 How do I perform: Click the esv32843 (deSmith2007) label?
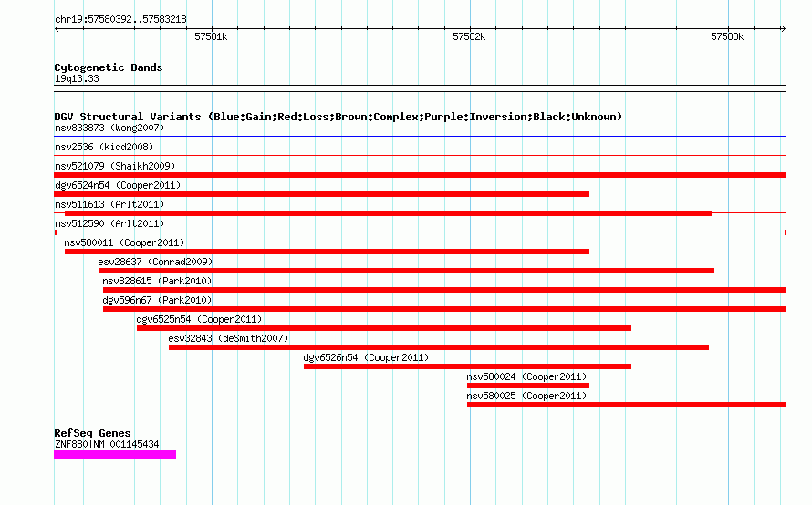(228, 338)
